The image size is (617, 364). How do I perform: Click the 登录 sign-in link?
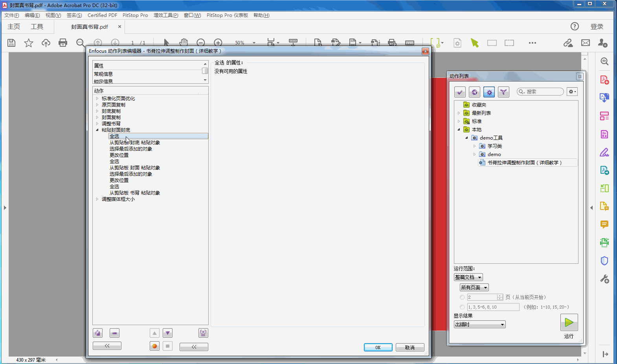tap(597, 26)
